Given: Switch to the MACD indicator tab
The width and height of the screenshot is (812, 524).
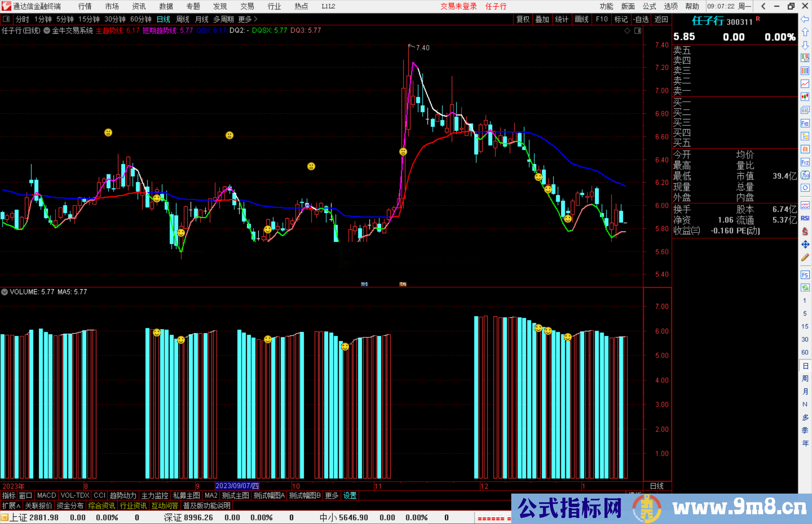Looking at the screenshot, I should tap(47, 496).
